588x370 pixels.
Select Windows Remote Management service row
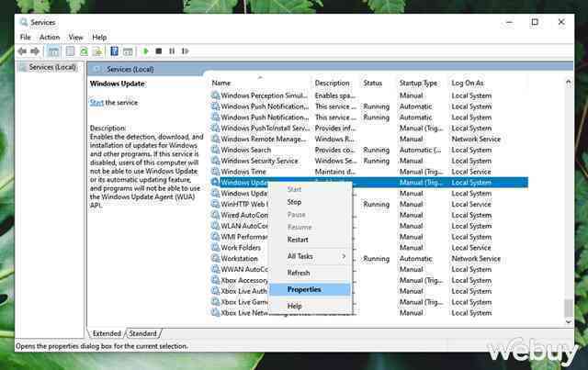pyautogui.click(x=369, y=139)
